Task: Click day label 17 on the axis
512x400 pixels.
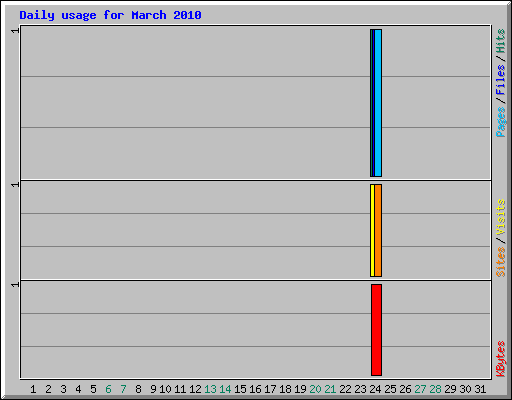Action: click(270, 389)
